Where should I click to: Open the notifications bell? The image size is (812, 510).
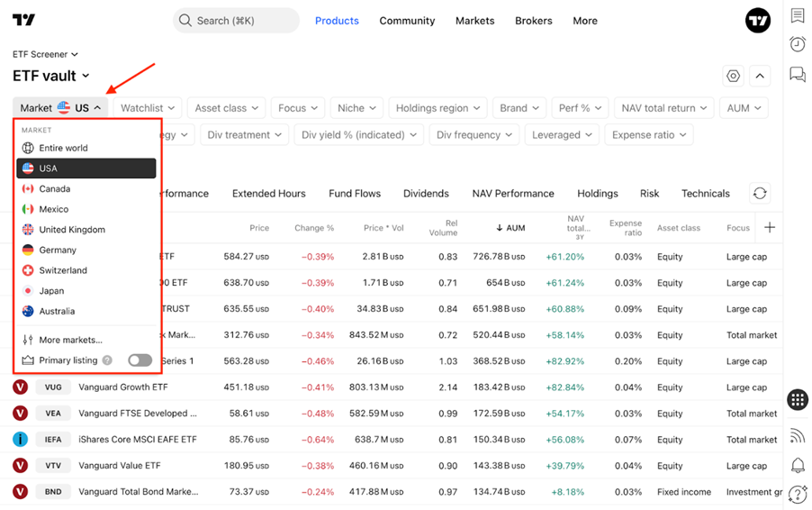pos(798,465)
